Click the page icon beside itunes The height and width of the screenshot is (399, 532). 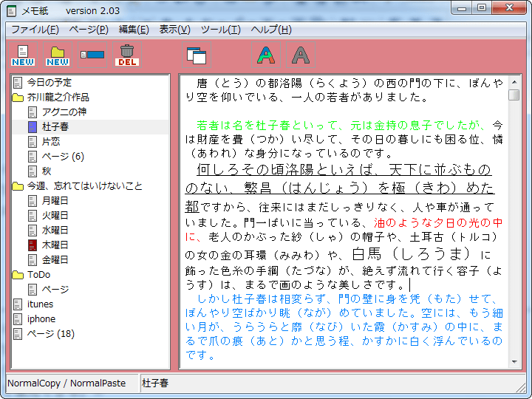point(18,304)
